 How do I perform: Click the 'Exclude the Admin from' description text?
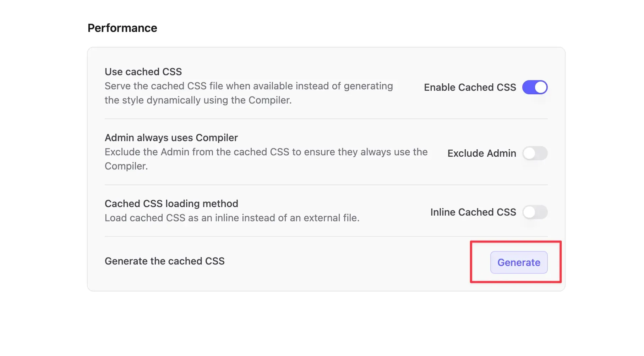point(266,152)
